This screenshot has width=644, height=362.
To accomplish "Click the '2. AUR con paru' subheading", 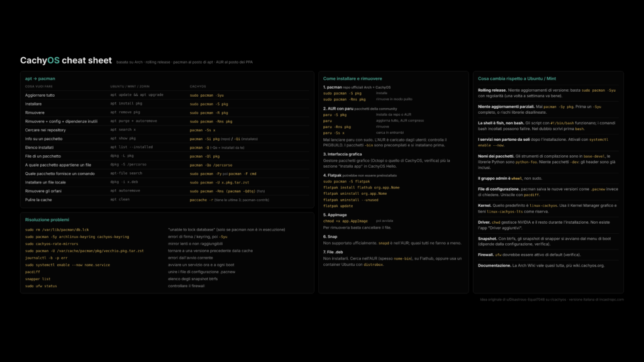I will [x=338, y=109].
